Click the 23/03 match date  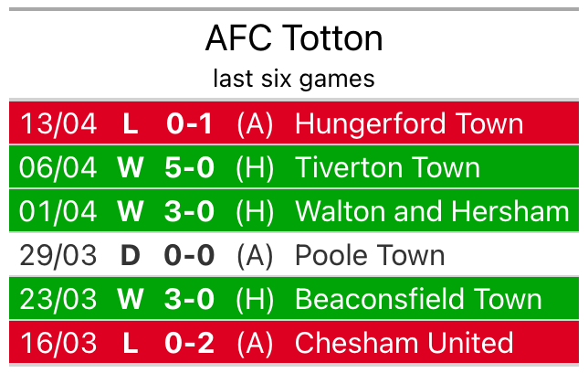click(x=58, y=299)
